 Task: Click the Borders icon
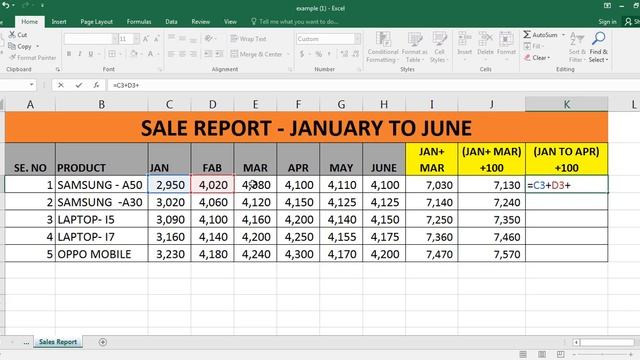click(111, 53)
